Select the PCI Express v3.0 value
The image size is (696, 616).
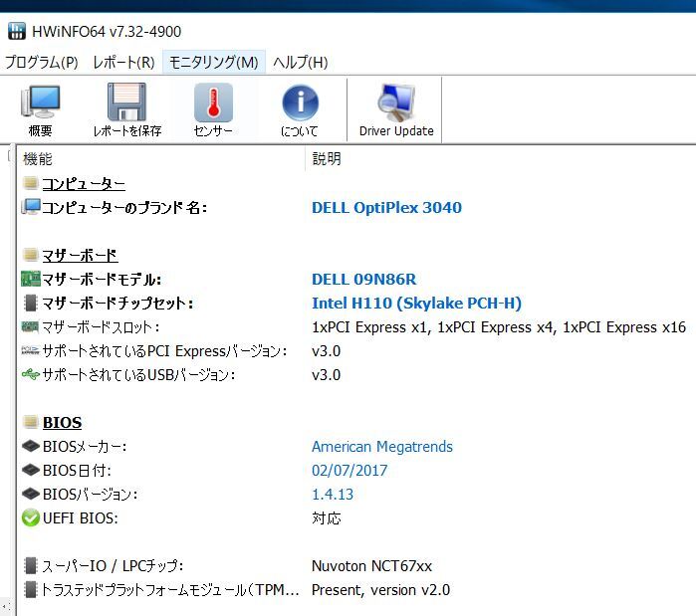327,351
